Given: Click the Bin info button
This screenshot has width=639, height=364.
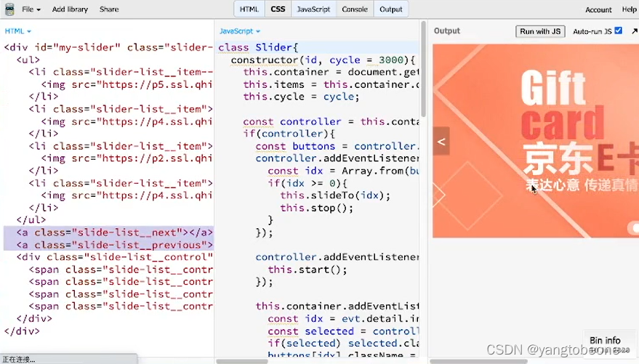Looking at the screenshot, I should [x=605, y=340].
